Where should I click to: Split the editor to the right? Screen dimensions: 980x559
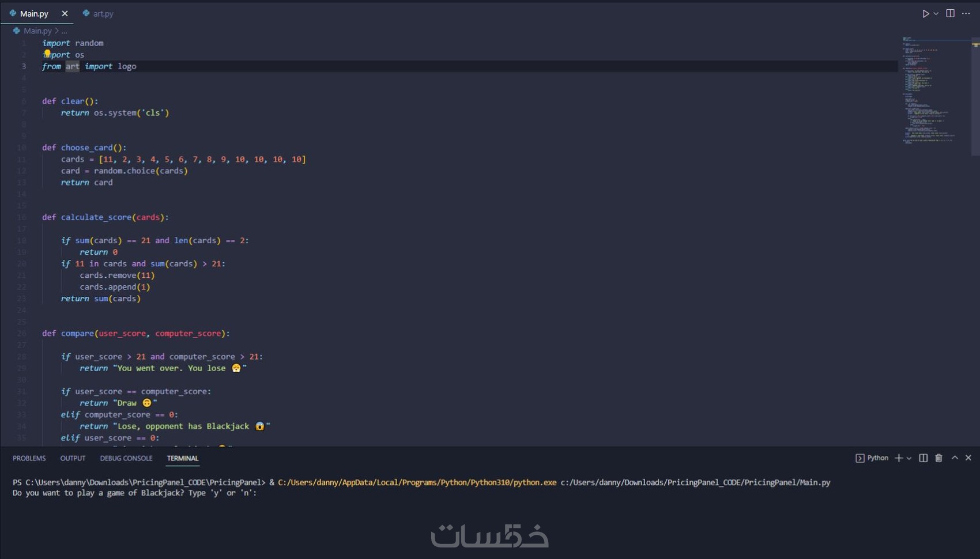(950, 13)
